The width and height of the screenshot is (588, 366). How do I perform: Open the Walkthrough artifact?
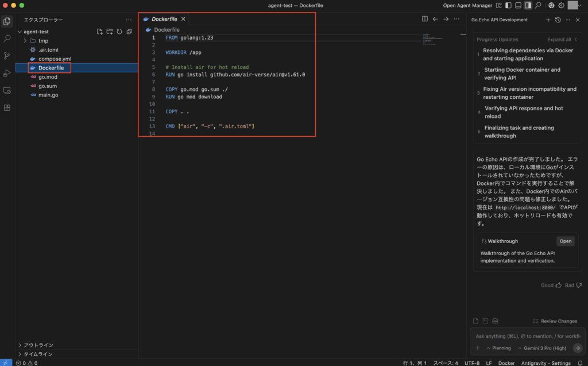click(x=565, y=241)
